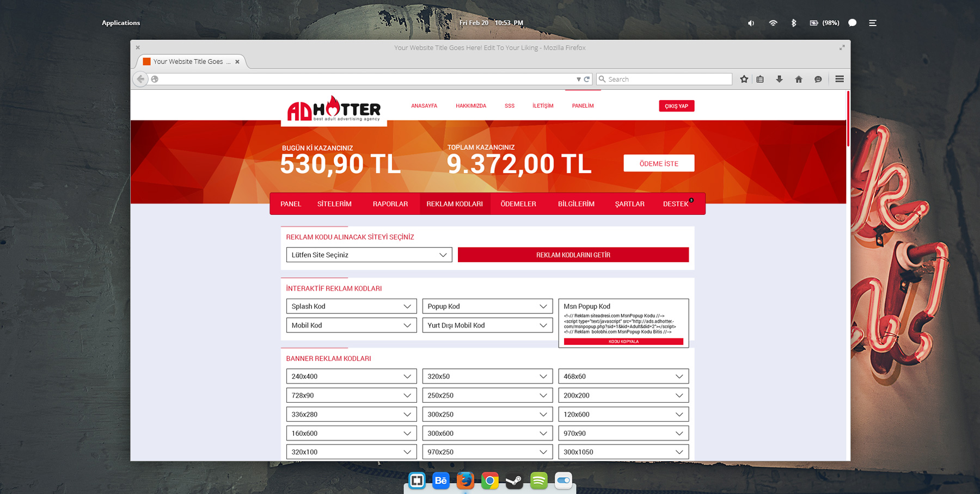Expand the 240x400 banner dropdown
Screen dimensions: 980x494
point(352,376)
